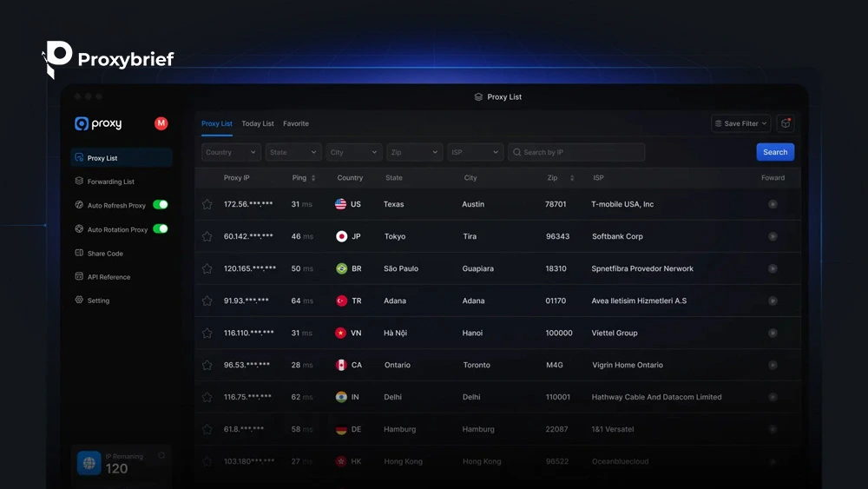Click forward icon for Viettel Group row

point(773,333)
